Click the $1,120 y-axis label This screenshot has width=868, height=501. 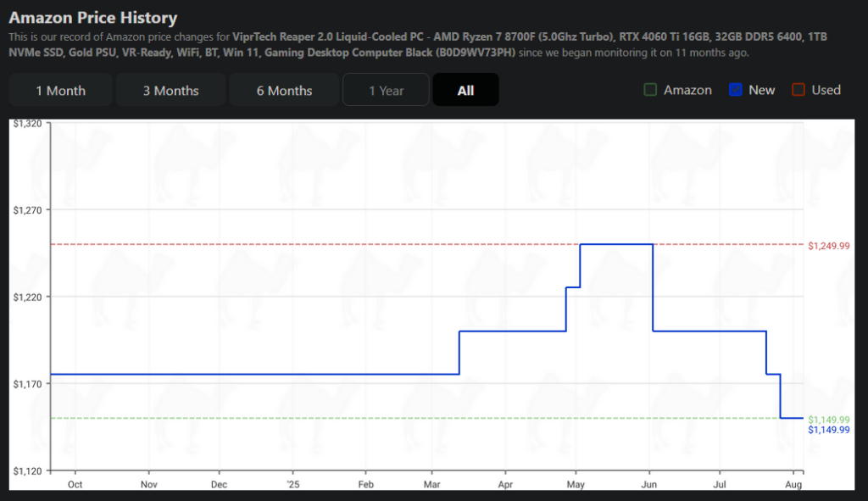click(28, 471)
